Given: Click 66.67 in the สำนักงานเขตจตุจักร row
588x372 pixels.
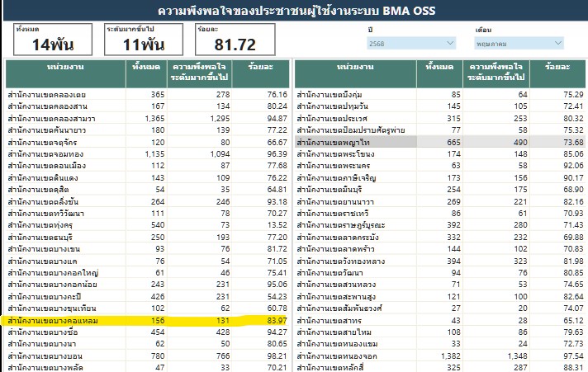Looking at the screenshot, I should point(277,143).
